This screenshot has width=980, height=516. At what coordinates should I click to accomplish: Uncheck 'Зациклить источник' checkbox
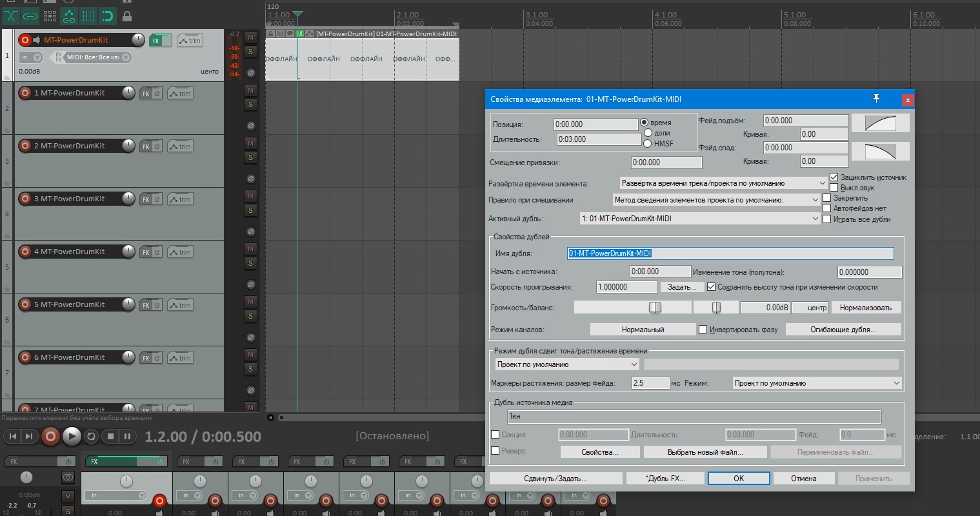click(x=834, y=177)
